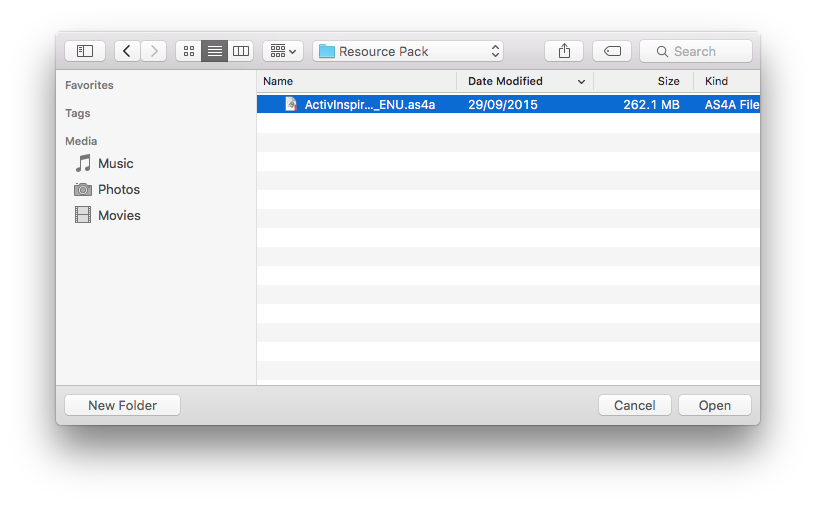Open the item arrangement dropdown
Image resolution: width=816 pixels, height=505 pixels.
point(283,51)
